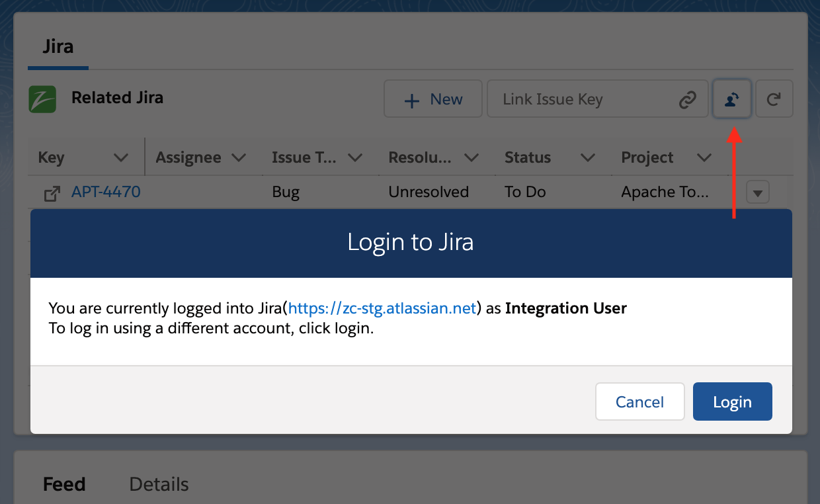Cancel the Login to Jira dialog

[x=639, y=401]
